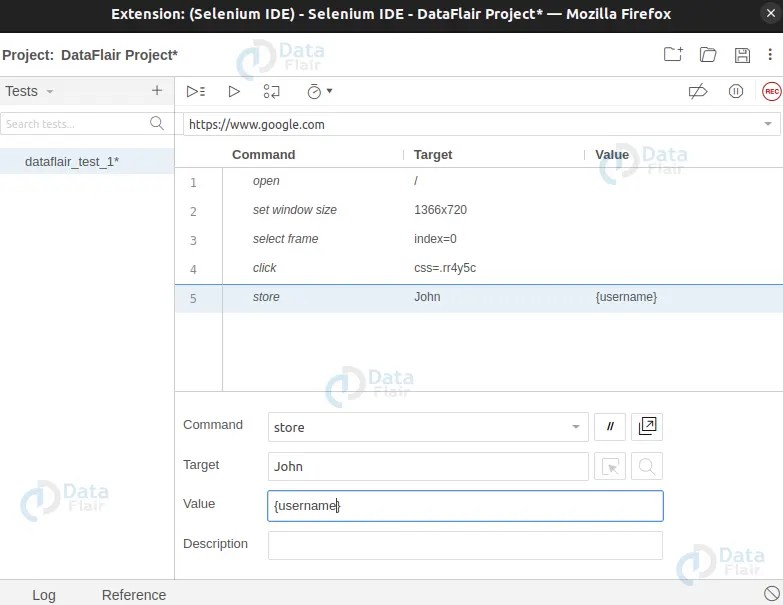Start recording with REC button
This screenshot has width=783, height=605.
(x=772, y=91)
